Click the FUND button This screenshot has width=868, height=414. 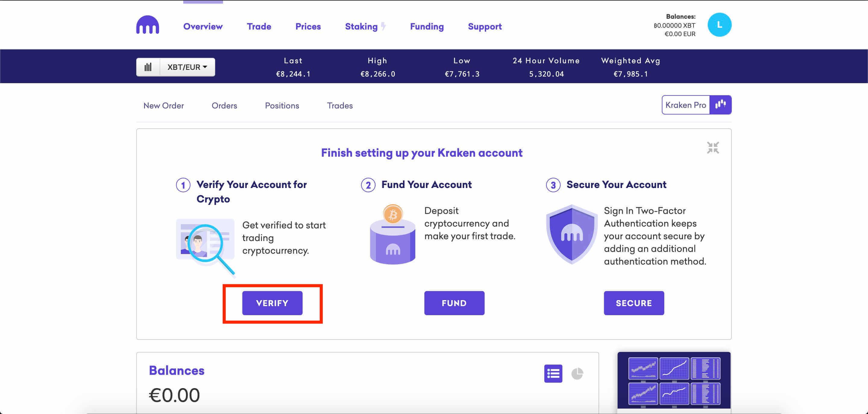pos(454,303)
